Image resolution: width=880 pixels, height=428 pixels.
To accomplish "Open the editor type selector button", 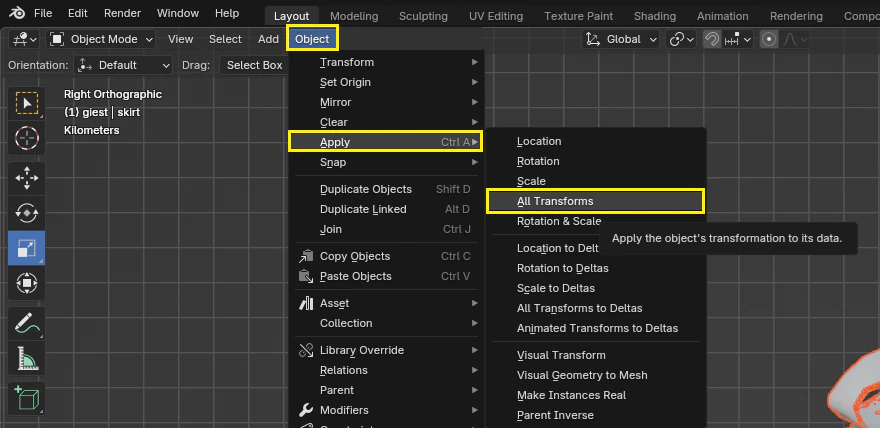I will (24, 39).
